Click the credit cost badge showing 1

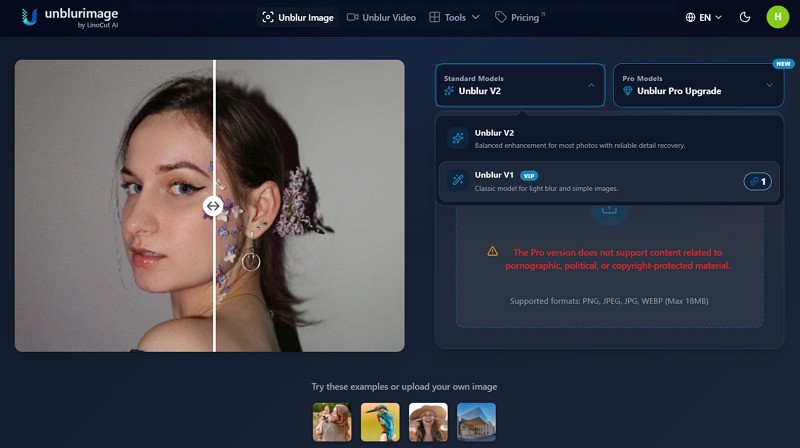757,182
